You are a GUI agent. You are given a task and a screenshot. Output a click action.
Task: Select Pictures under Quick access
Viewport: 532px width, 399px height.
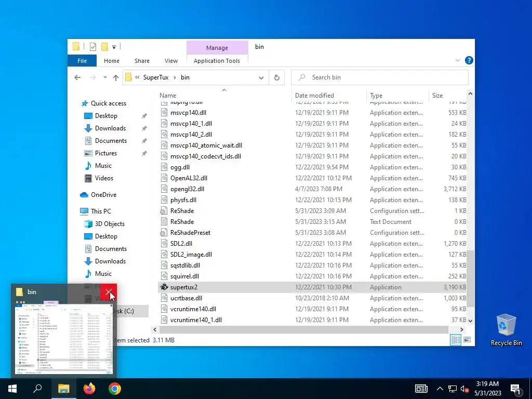point(106,153)
